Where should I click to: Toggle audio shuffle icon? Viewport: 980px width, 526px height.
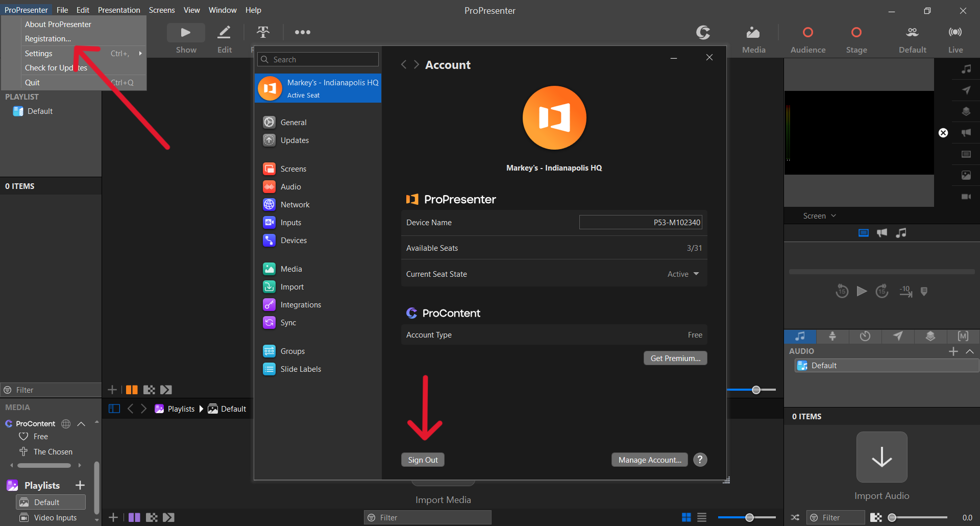click(795, 517)
